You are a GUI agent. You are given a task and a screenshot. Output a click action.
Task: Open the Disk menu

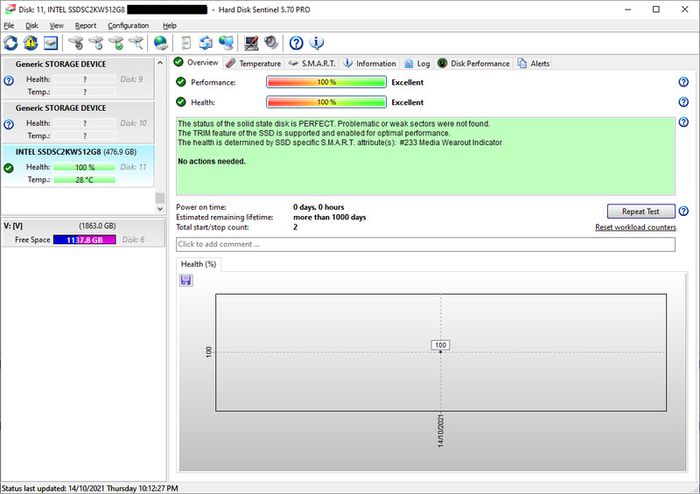(32, 25)
